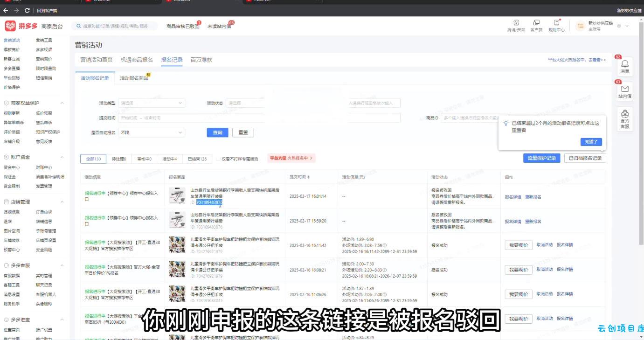Click the Pinduoduo logo
644x340 pixels.
pyautogui.click(x=21, y=26)
